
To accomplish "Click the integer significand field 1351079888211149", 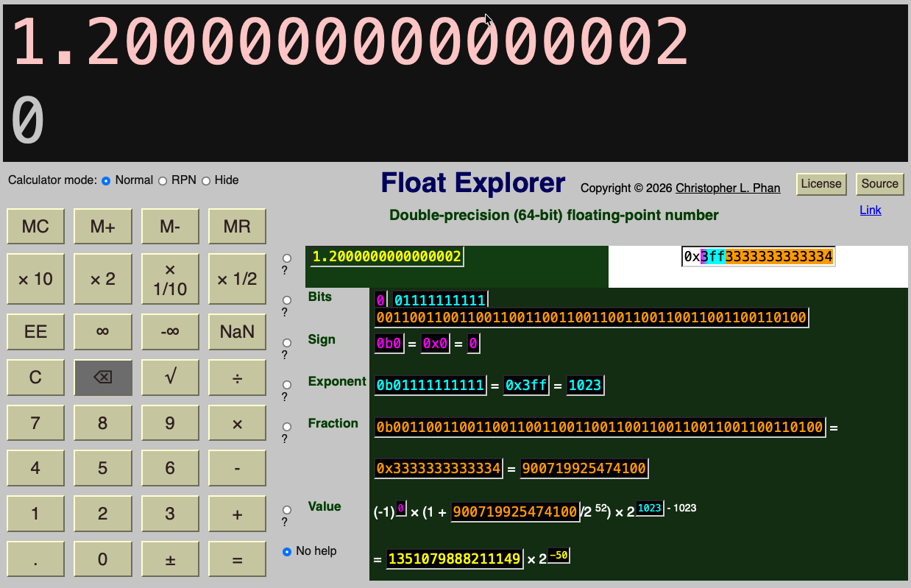I will [x=454, y=559].
